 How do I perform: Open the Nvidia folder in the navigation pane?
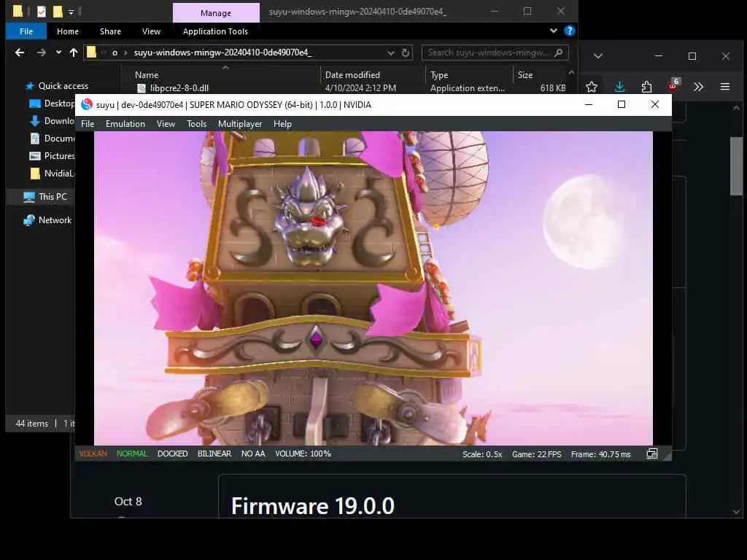click(x=52, y=174)
